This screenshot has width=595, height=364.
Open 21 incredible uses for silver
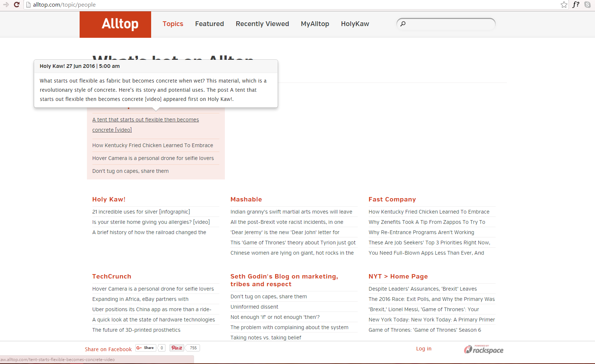tap(141, 212)
